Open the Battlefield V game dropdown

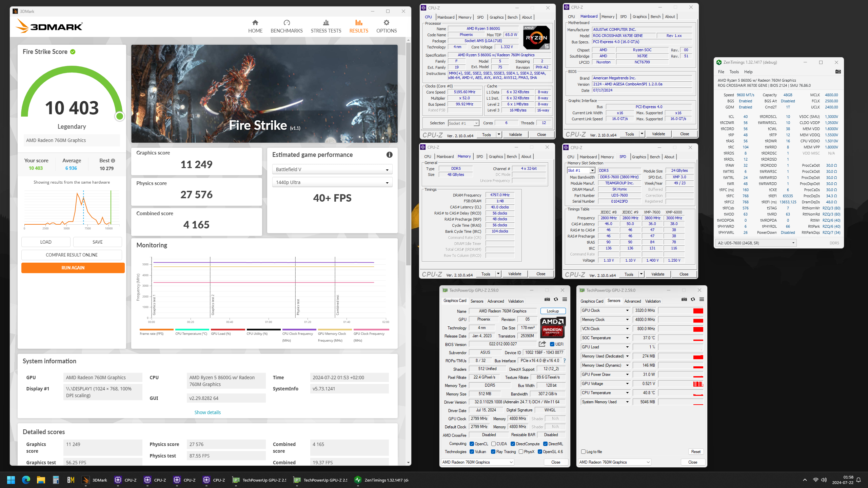332,169
